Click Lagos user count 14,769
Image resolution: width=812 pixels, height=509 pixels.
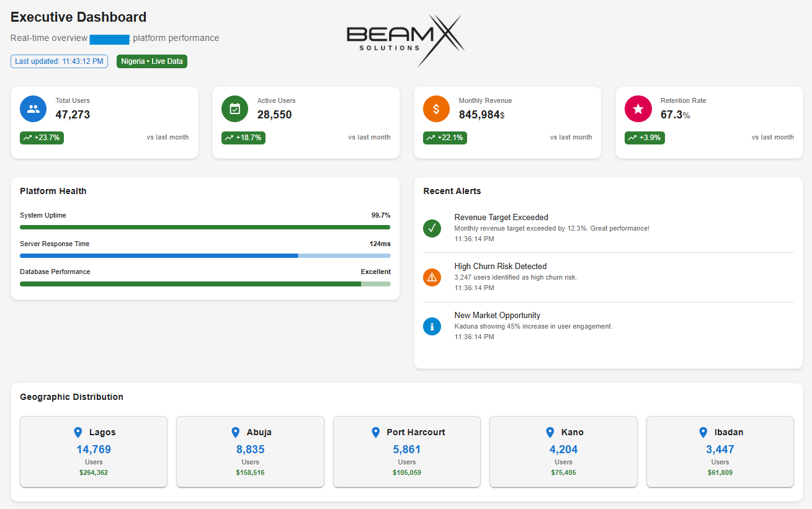[x=94, y=449]
